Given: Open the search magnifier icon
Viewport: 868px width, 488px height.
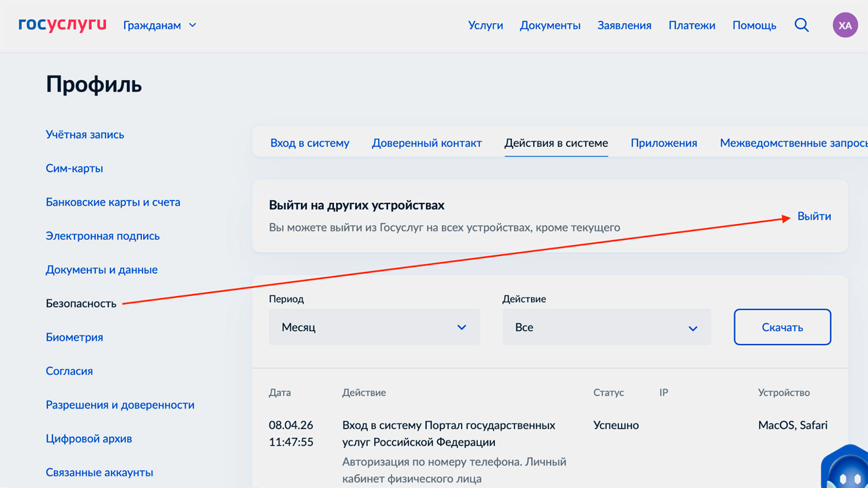Looking at the screenshot, I should [x=801, y=25].
